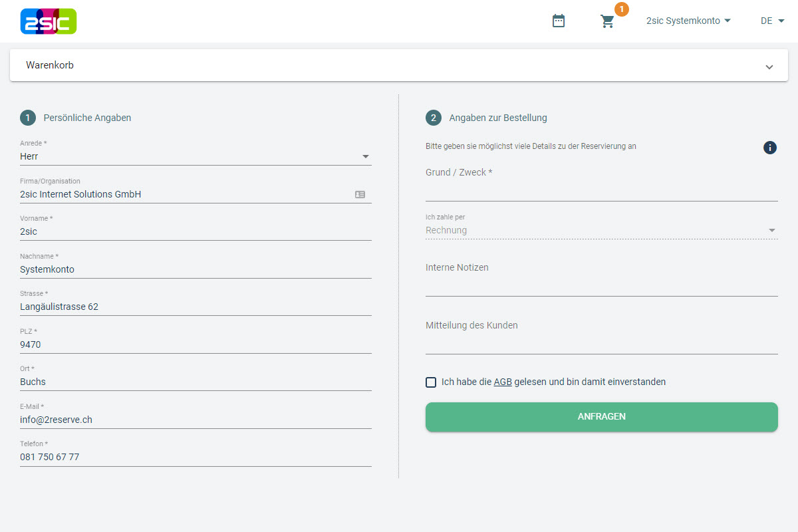Viewport: 798px width, 532px height.
Task: Click the orange cart count badge
Action: click(621, 9)
